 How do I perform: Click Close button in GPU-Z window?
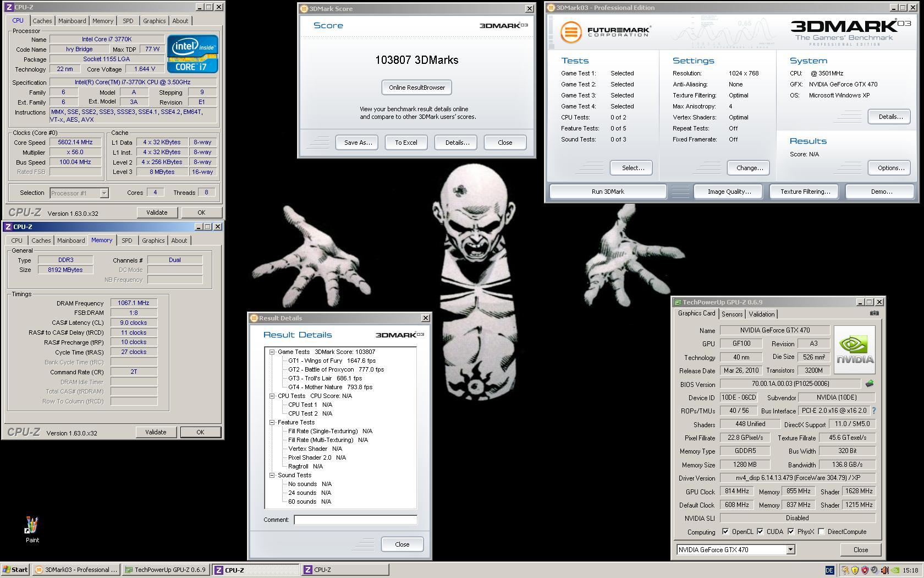point(860,550)
